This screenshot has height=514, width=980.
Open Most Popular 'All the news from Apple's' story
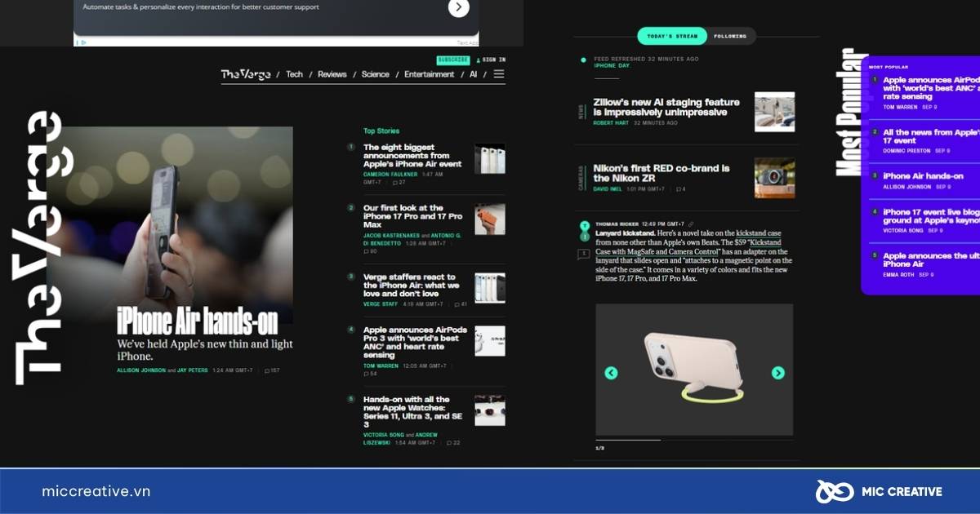pyautogui.click(x=931, y=136)
